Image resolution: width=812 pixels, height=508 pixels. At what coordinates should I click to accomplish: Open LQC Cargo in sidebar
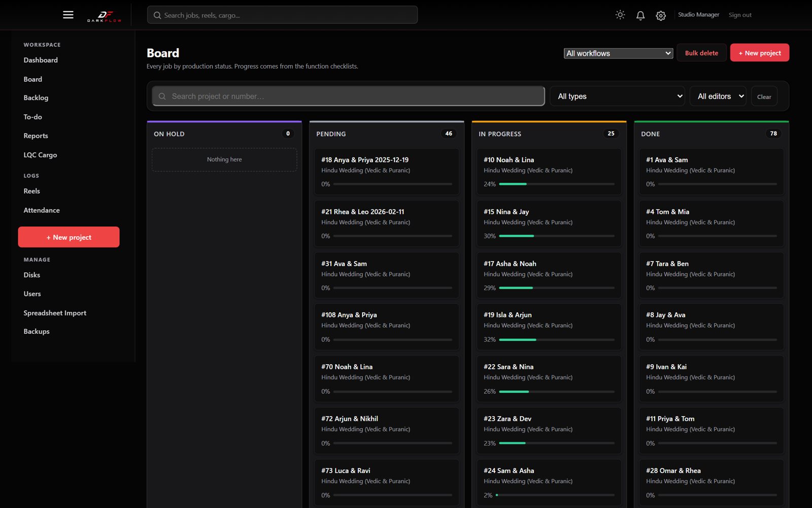[40, 155]
